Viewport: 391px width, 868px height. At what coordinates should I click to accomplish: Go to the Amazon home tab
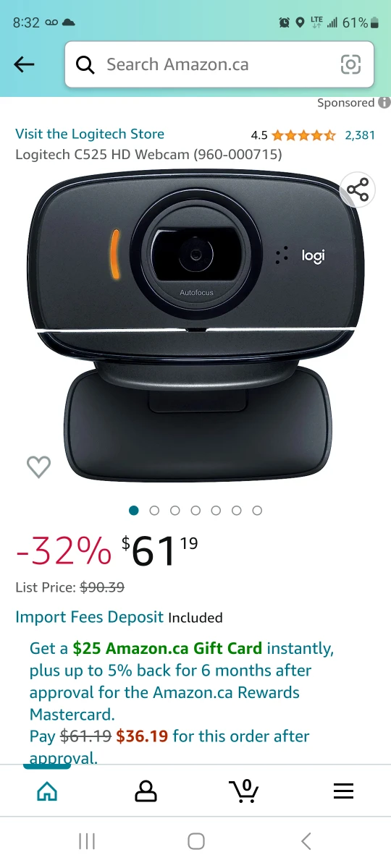click(46, 791)
